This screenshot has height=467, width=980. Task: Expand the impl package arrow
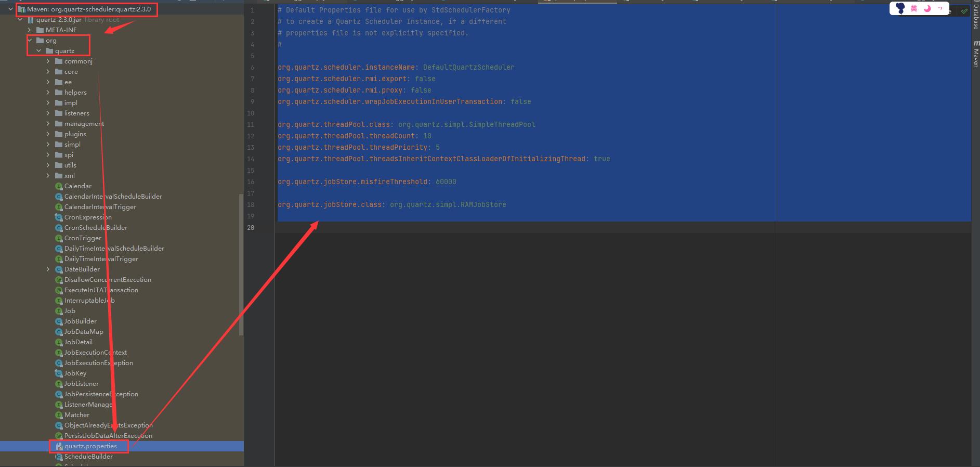(x=48, y=102)
